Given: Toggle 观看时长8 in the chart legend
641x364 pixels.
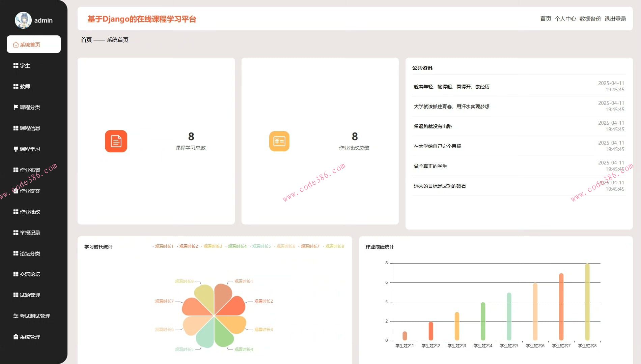Looking at the screenshot, I should [333, 246].
